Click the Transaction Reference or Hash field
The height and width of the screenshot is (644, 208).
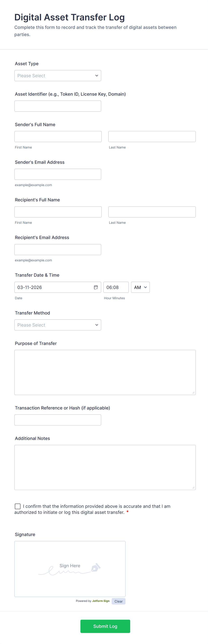(58, 420)
